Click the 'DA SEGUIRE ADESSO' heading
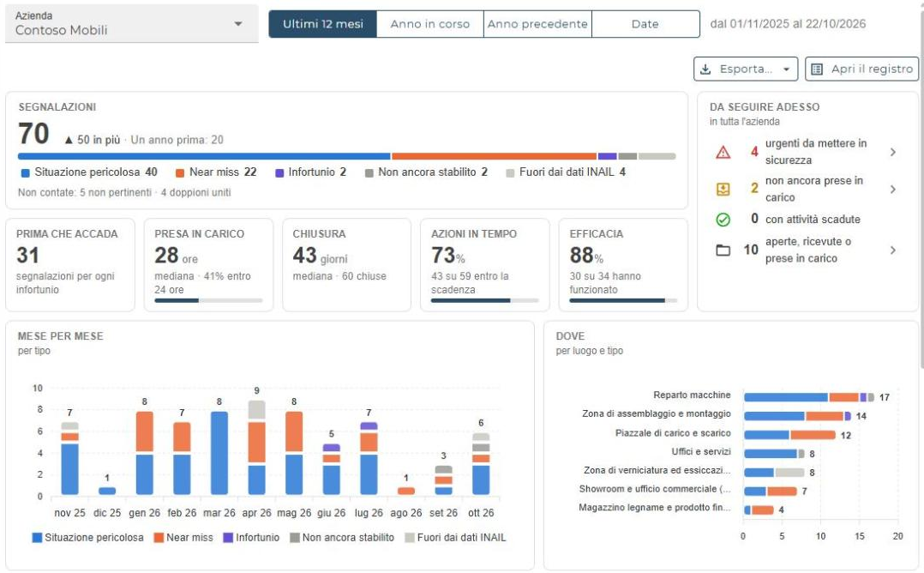The image size is (924, 573). coord(765,106)
